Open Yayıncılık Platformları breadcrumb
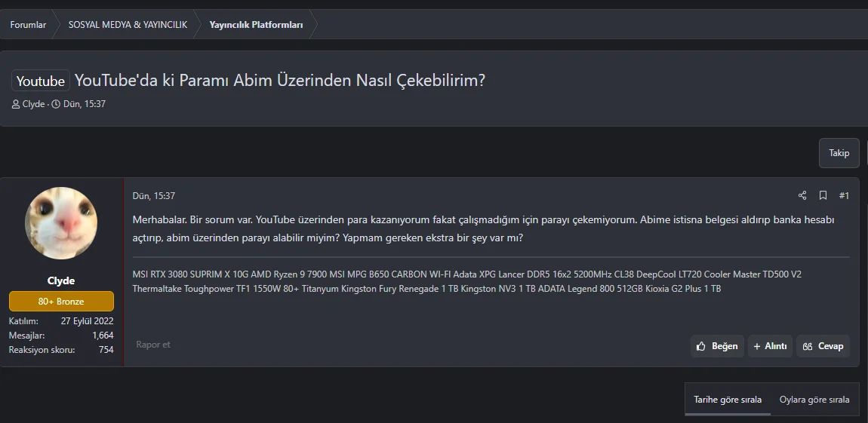Viewport: 868px width, 423px height. (x=256, y=25)
